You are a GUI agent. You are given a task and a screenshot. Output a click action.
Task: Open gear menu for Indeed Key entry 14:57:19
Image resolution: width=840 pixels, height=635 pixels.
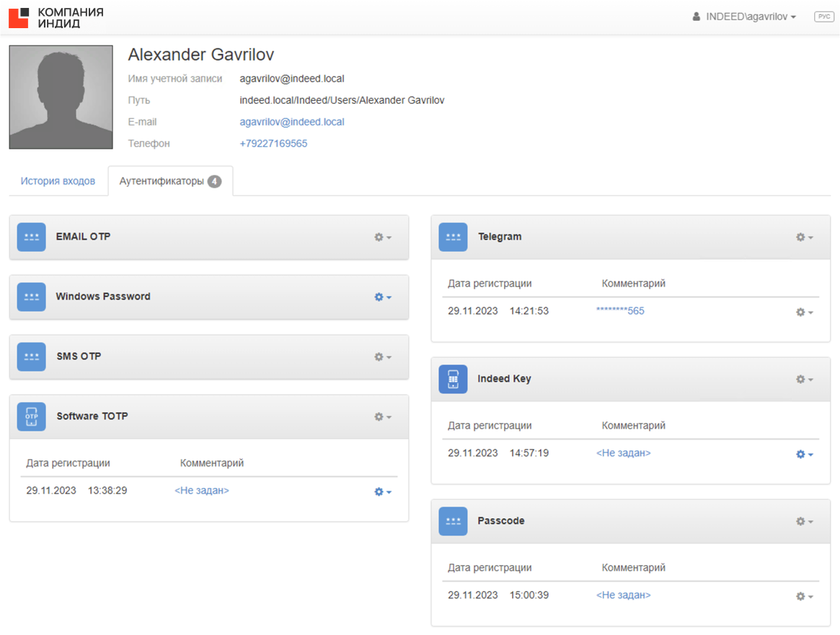click(x=805, y=455)
